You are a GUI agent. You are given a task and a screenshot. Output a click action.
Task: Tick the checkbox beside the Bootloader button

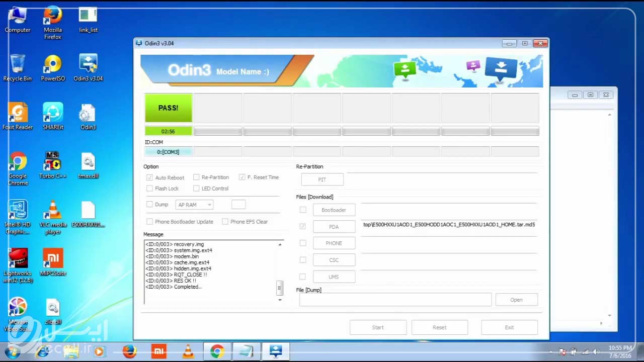(302, 210)
